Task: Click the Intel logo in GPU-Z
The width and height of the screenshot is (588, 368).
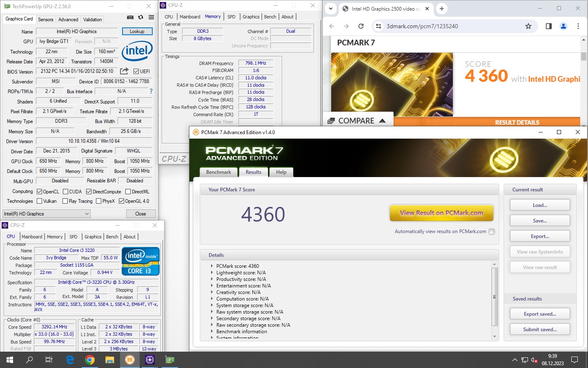Action: click(137, 51)
